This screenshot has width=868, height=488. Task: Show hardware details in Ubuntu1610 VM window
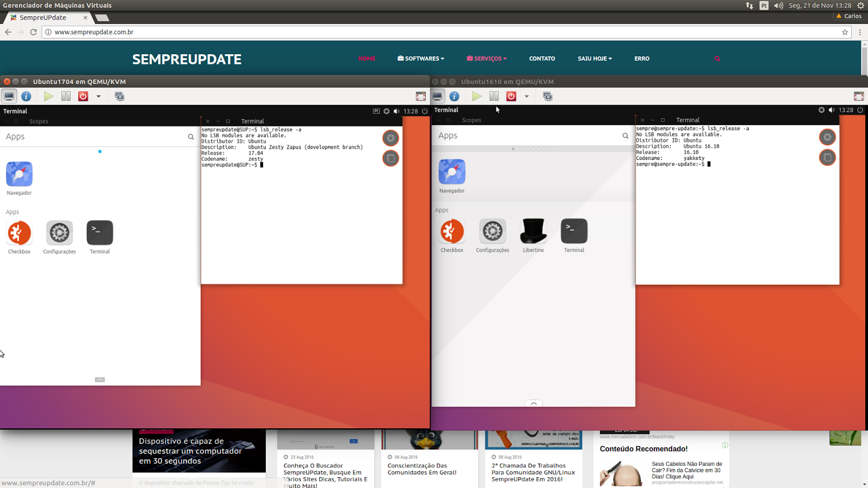tap(454, 97)
